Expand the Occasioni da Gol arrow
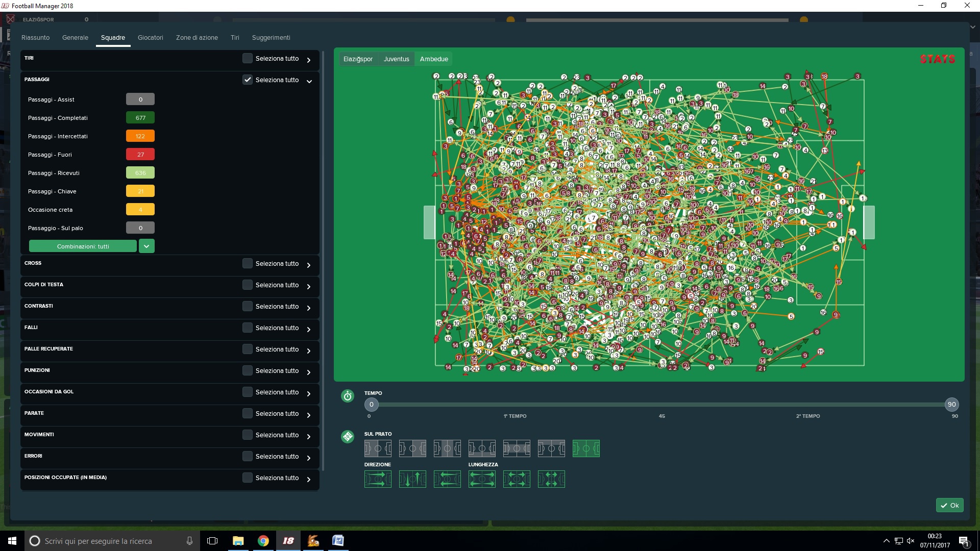980x551 pixels. pos(309,393)
